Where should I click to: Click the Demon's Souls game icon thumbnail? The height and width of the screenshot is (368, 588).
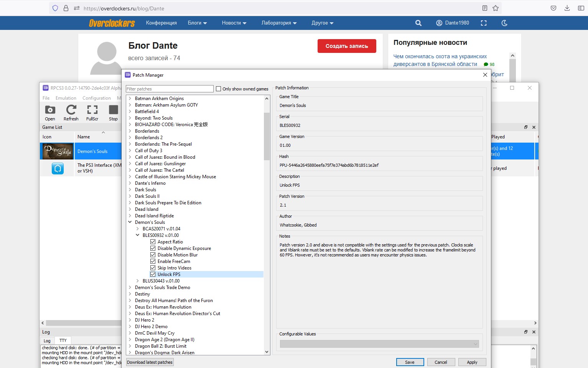click(x=57, y=151)
